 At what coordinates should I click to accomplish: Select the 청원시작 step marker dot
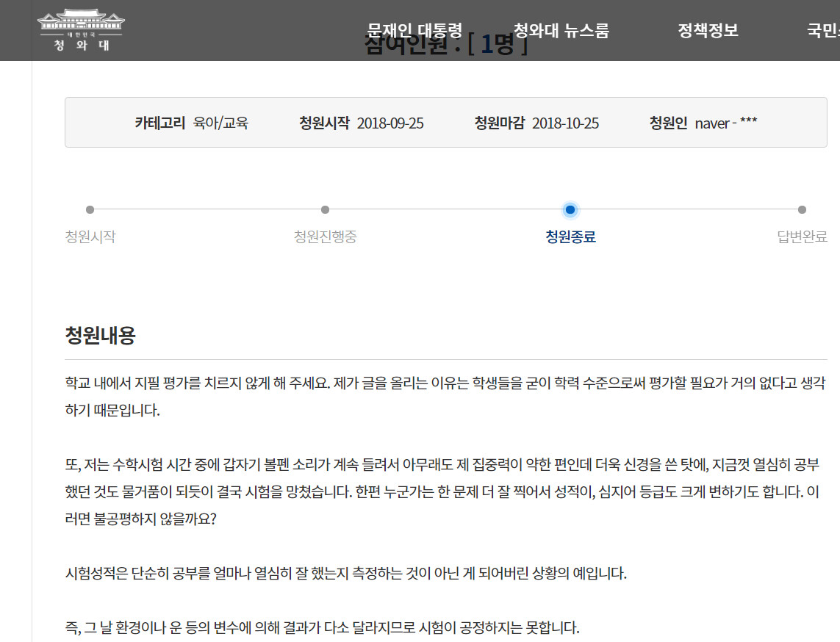coord(90,209)
